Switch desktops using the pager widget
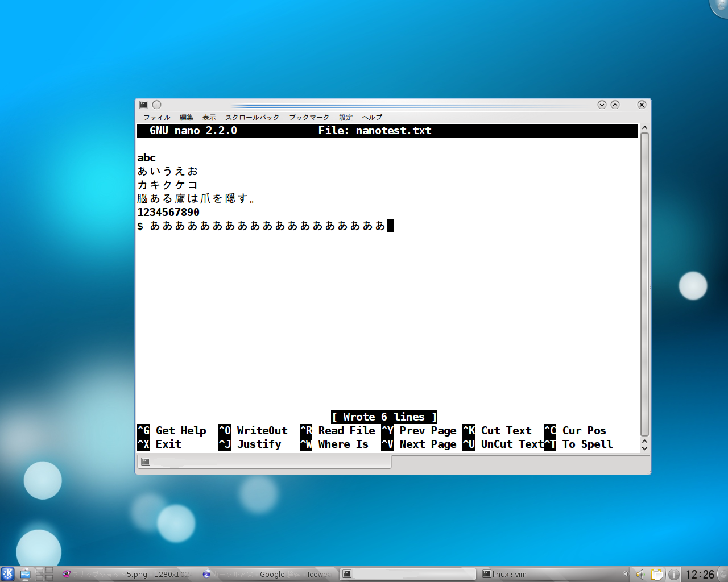Viewport: 728px width, 582px height. click(44, 574)
